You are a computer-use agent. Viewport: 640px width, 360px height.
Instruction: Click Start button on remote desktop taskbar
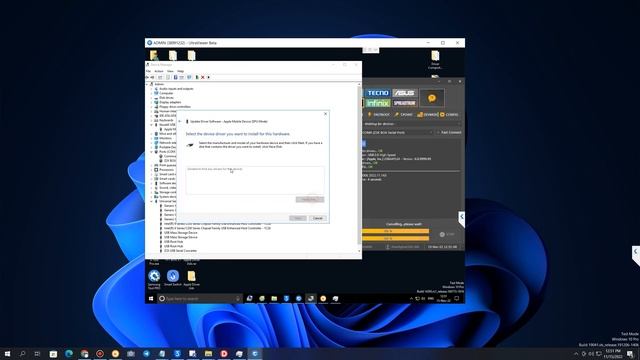coord(151,299)
